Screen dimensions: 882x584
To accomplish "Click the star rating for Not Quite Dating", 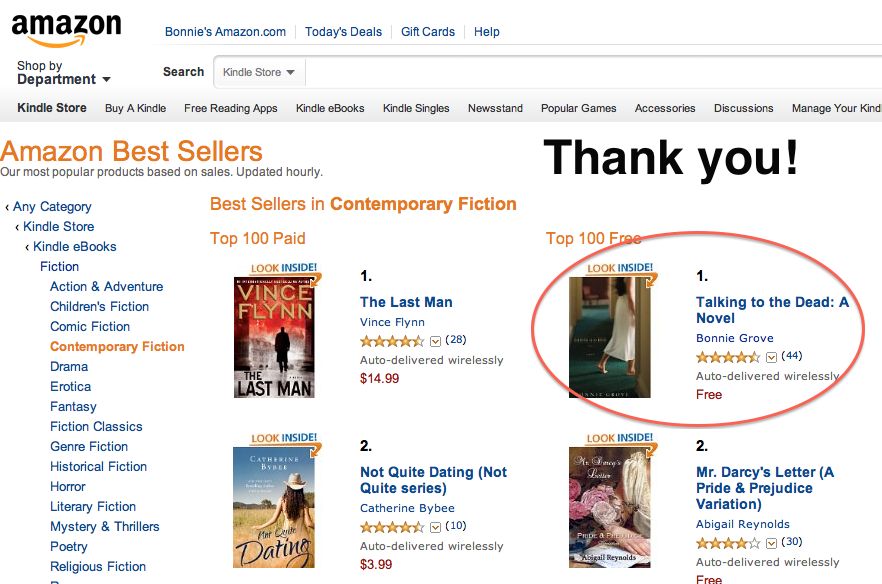I will click(391, 527).
